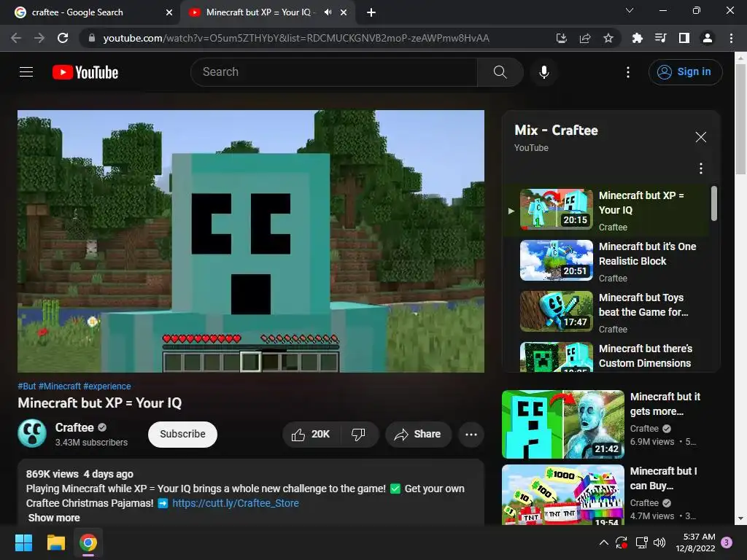Click the page vertical scrollbar

[740, 119]
